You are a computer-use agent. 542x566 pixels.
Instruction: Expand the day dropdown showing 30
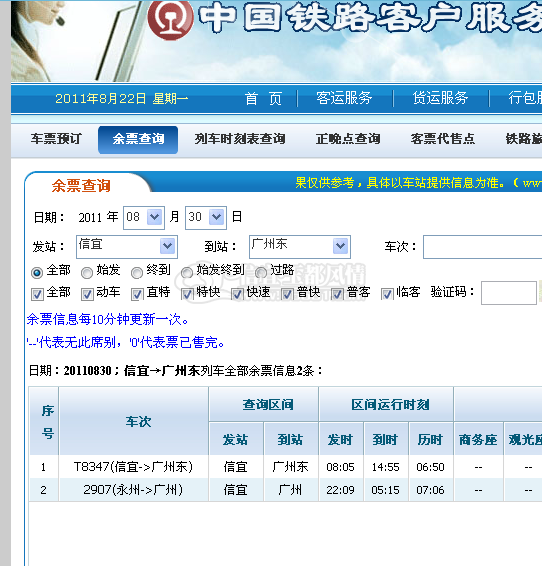pos(206,218)
